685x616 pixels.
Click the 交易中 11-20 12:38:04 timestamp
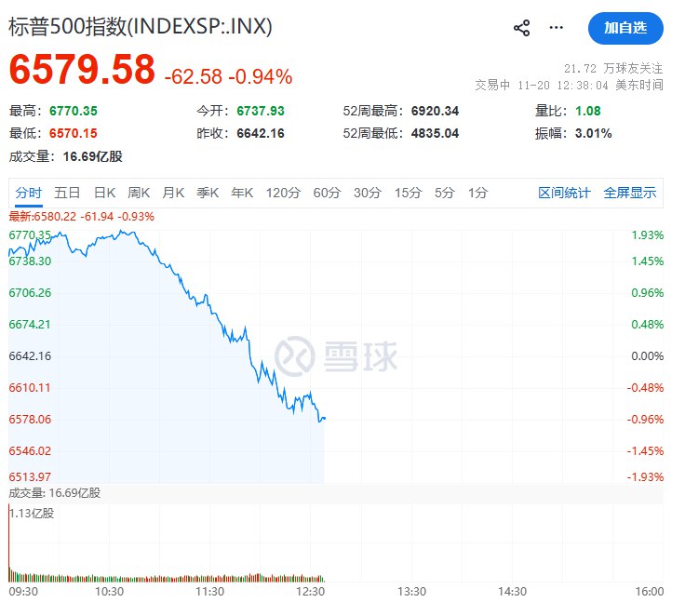pyautogui.click(x=570, y=85)
